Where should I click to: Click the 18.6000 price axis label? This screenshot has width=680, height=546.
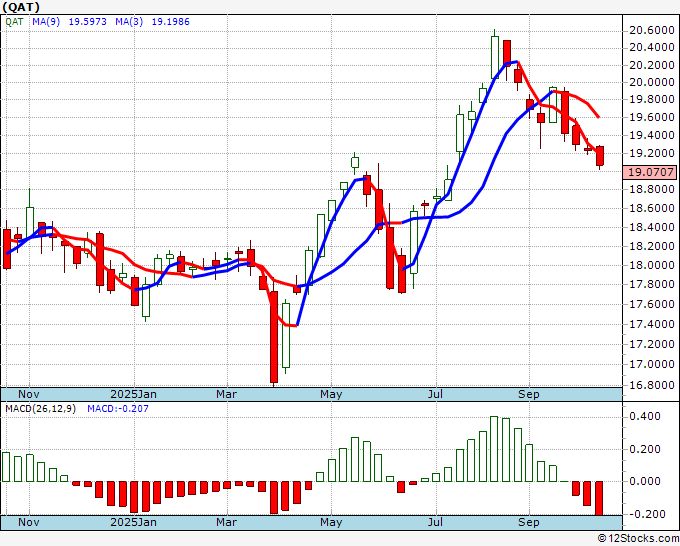[x=651, y=208]
